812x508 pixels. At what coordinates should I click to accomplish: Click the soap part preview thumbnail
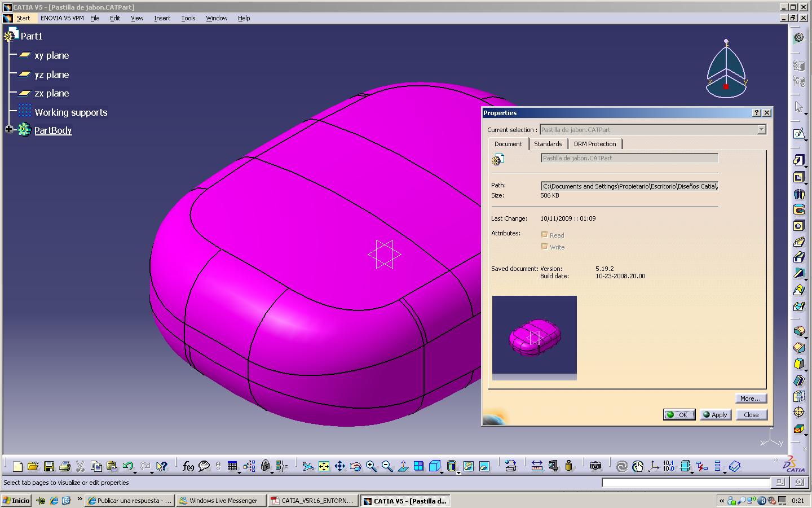(535, 338)
